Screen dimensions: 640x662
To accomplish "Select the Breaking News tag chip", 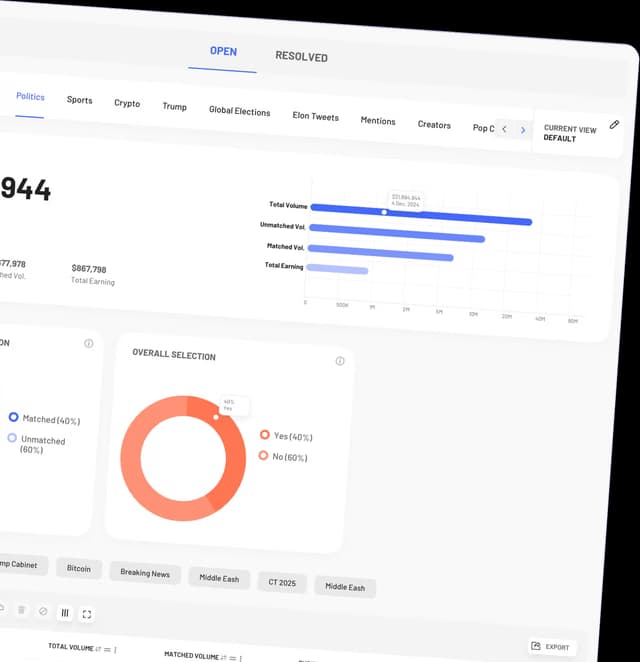I will point(145,573).
